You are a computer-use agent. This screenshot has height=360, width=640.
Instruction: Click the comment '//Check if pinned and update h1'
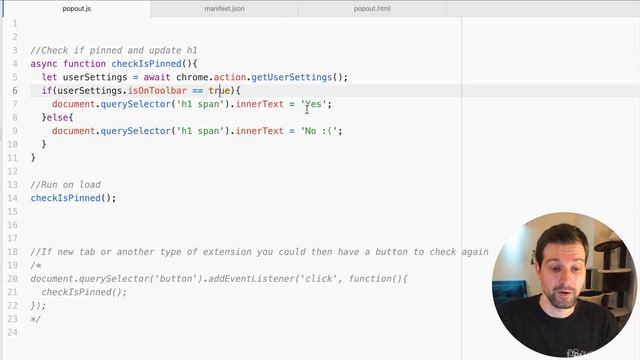[x=114, y=50]
